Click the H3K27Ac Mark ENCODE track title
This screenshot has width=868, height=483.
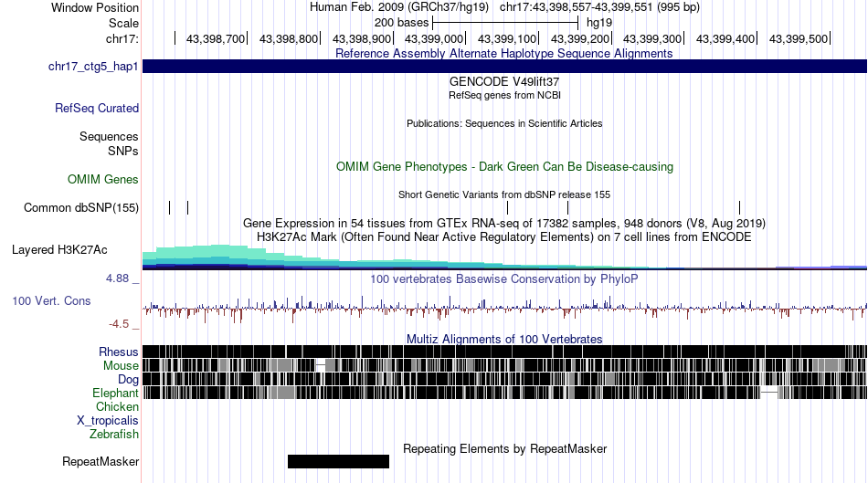pos(504,236)
